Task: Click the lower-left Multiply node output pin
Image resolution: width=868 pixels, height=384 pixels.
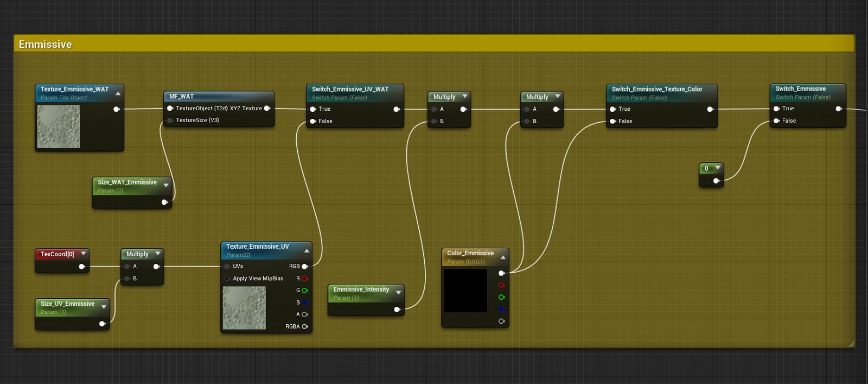Action: coord(156,266)
